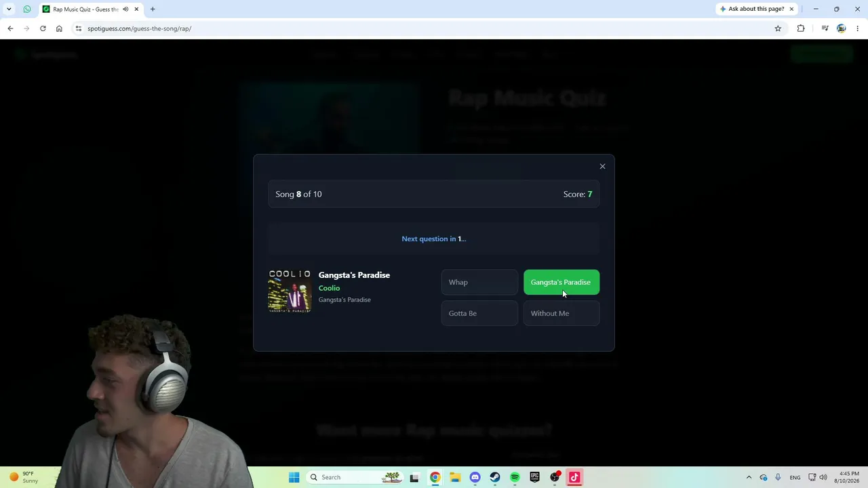Screen dimensions: 868x488
Task: Open a new browser tab
Action: tap(153, 9)
